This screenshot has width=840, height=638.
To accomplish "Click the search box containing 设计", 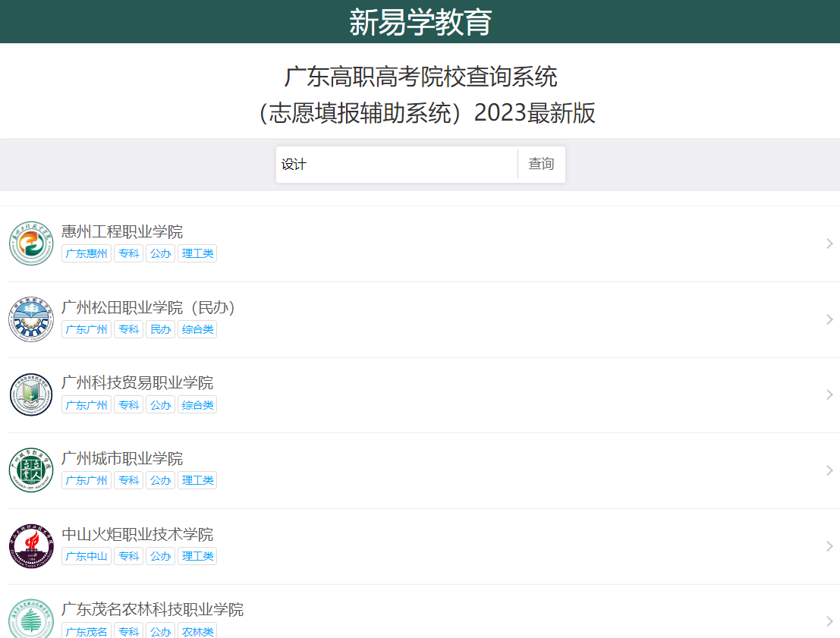I will (x=395, y=164).
